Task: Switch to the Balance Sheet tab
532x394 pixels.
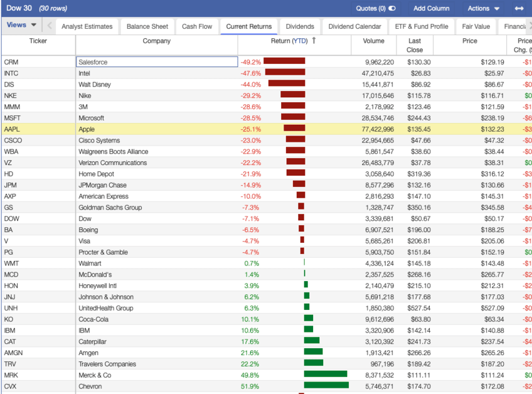Action: pos(147,26)
